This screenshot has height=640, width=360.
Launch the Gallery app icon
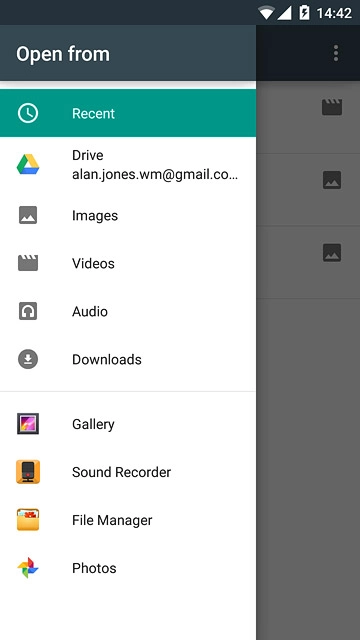click(28, 424)
